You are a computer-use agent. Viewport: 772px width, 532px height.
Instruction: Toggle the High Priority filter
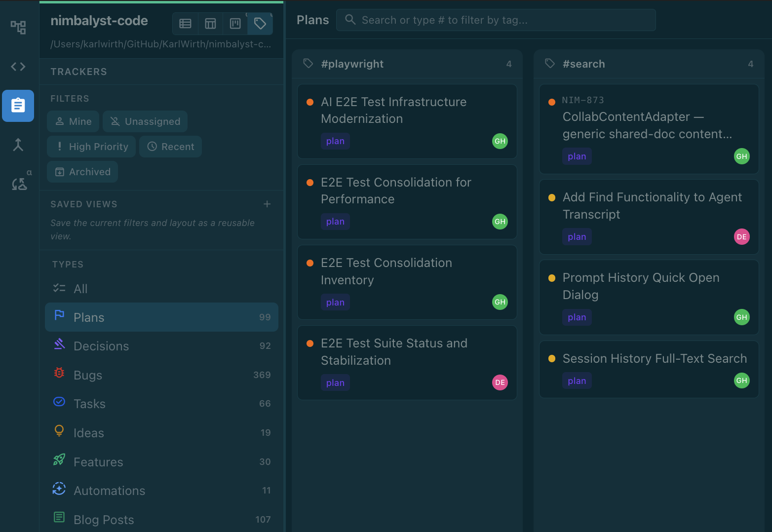pyautogui.click(x=91, y=147)
